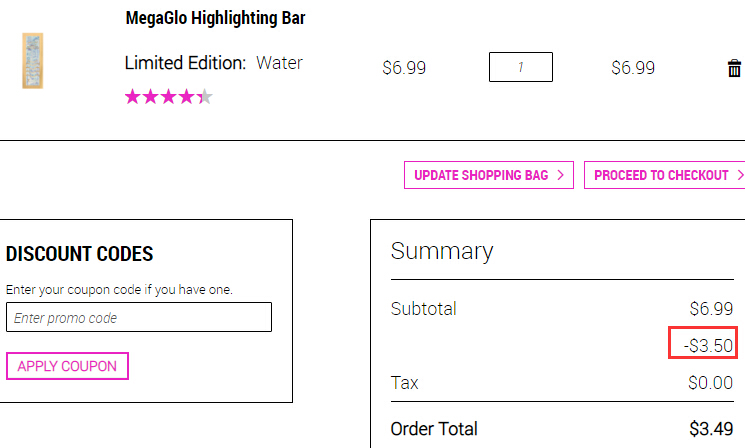Click the unit price $6.99
The width and height of the screenshot is (745, 448).
click(x=404, y=67)
